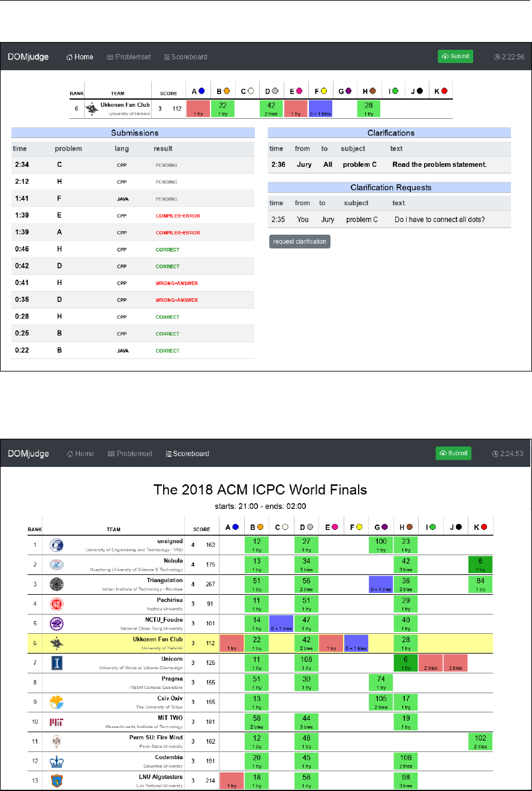Click the MIT TWO team logo
Image resolution: width=532 pixels, height=791 pixels.
[x=56, y=721]
